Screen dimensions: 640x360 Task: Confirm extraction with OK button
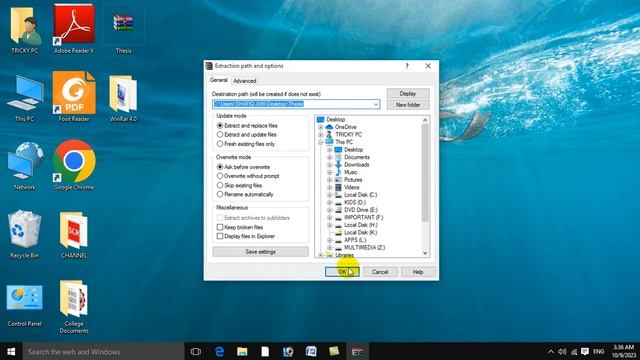(342, 272)
